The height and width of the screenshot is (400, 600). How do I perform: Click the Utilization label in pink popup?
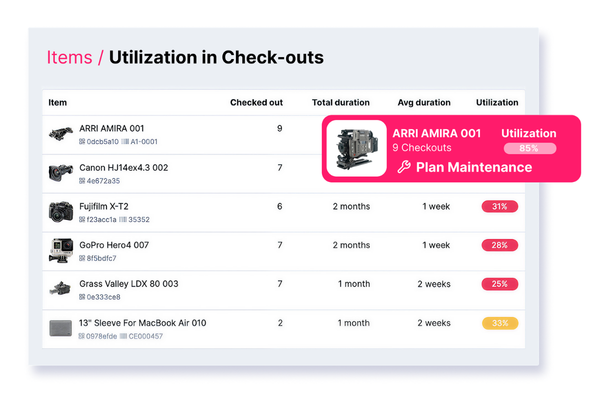click(x=529, y=133)
